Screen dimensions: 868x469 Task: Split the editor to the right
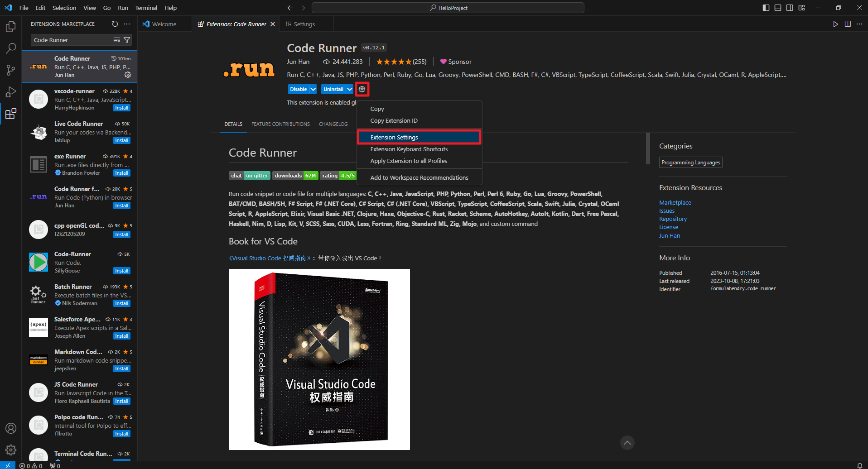[848, 24]
